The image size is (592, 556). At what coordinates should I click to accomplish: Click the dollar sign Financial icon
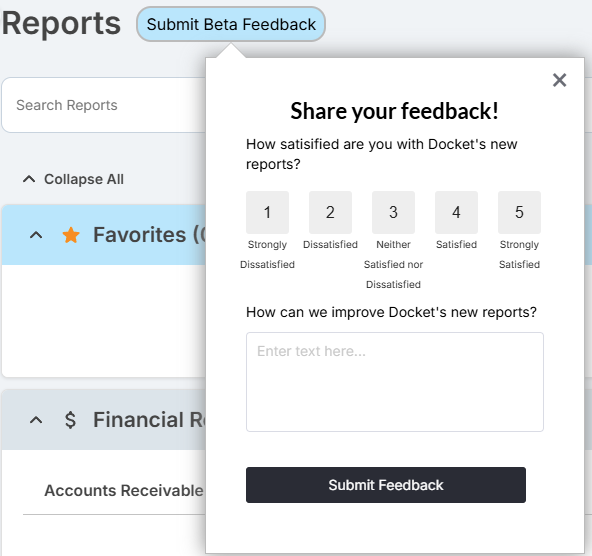tap(70, 420)
